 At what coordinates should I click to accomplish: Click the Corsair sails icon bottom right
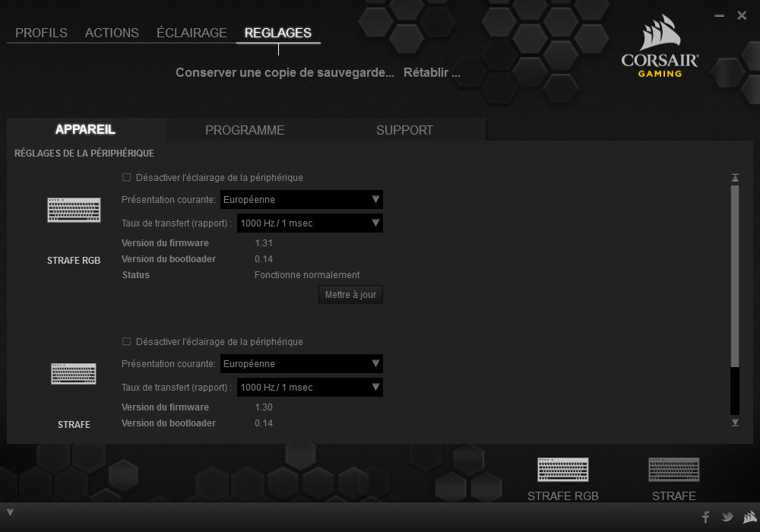(748, 517)
